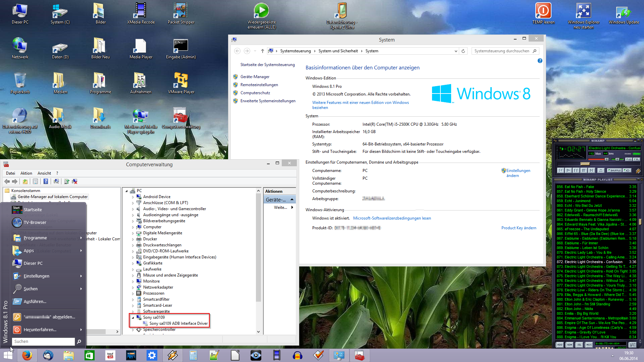Click Herunterfahren... in start menu
The height and width of the screenshot is (362, 644).
(x=47, y=330)
